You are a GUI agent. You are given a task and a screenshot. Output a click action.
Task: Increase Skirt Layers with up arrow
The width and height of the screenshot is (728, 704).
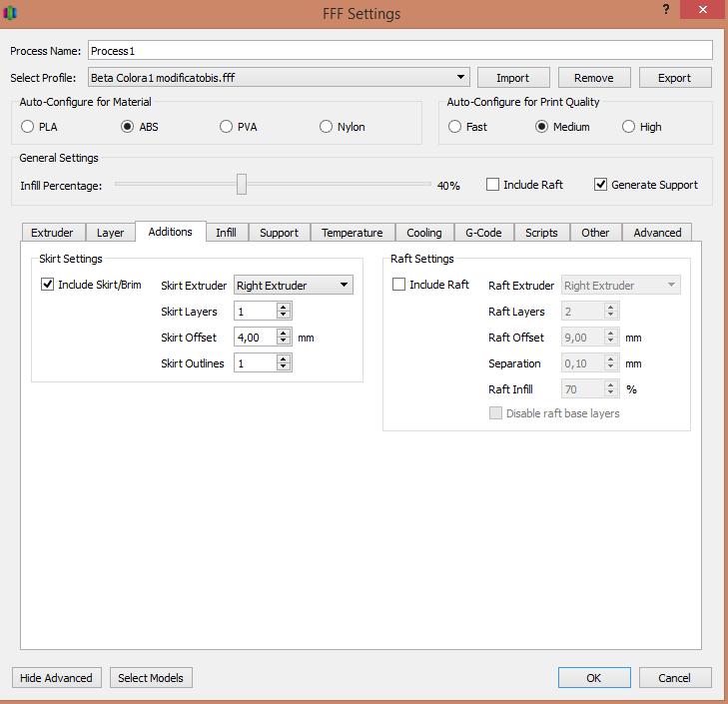click(x=284, y=308)
